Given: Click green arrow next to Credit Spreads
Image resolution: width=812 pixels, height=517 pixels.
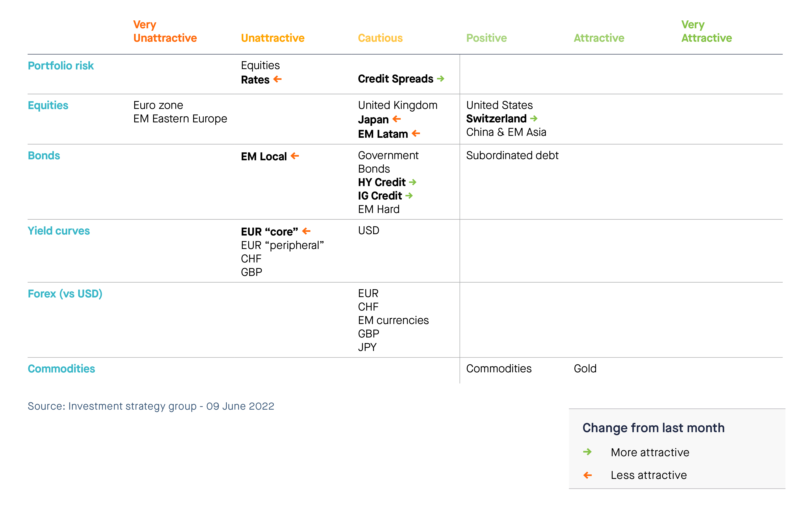Looking at the screenshot, I should 440,79.
